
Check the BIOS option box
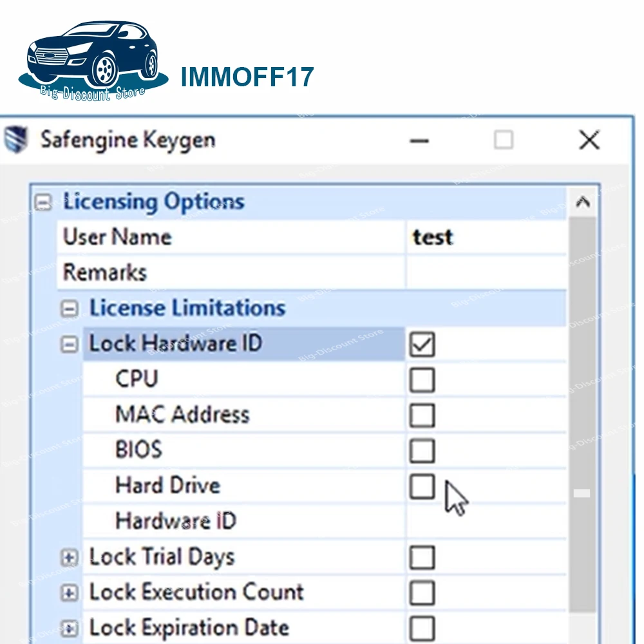(422, 451)
